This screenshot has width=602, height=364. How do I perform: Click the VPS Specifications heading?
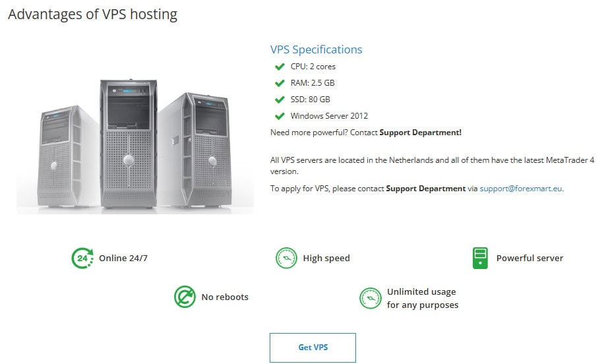[316, 49]
